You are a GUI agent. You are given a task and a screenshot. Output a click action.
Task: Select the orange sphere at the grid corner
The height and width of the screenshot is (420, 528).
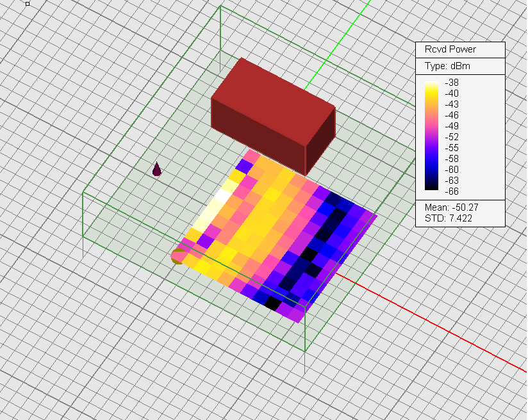pos(178,257)
